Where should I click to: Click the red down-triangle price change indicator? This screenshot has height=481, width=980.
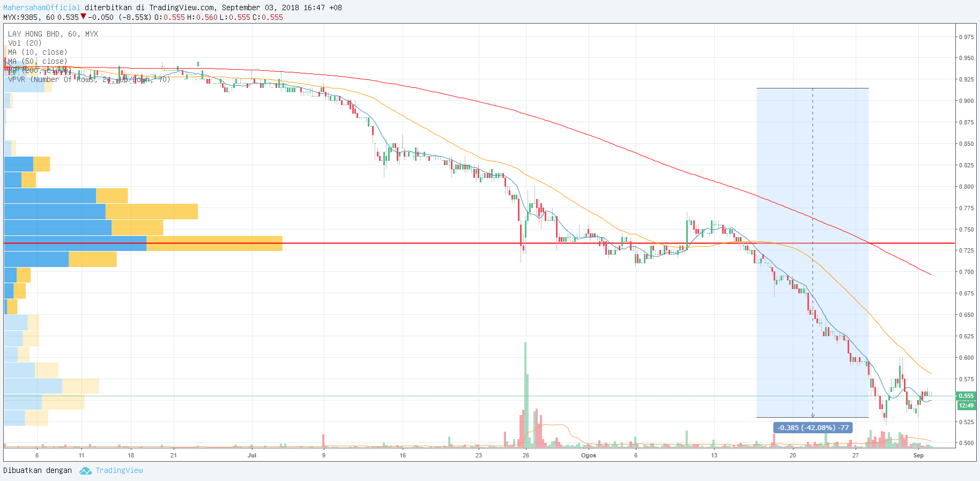pyautogui.click(x=83, y=17)
